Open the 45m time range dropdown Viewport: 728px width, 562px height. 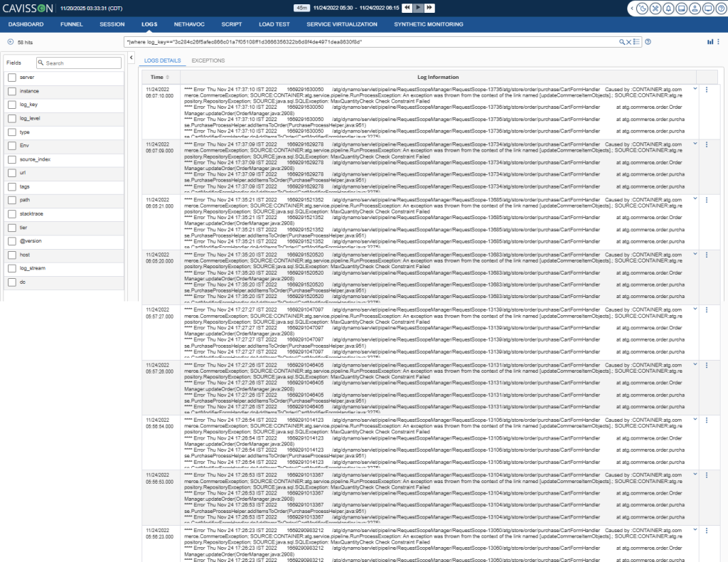pyautogui.click(x=301, y=8)
